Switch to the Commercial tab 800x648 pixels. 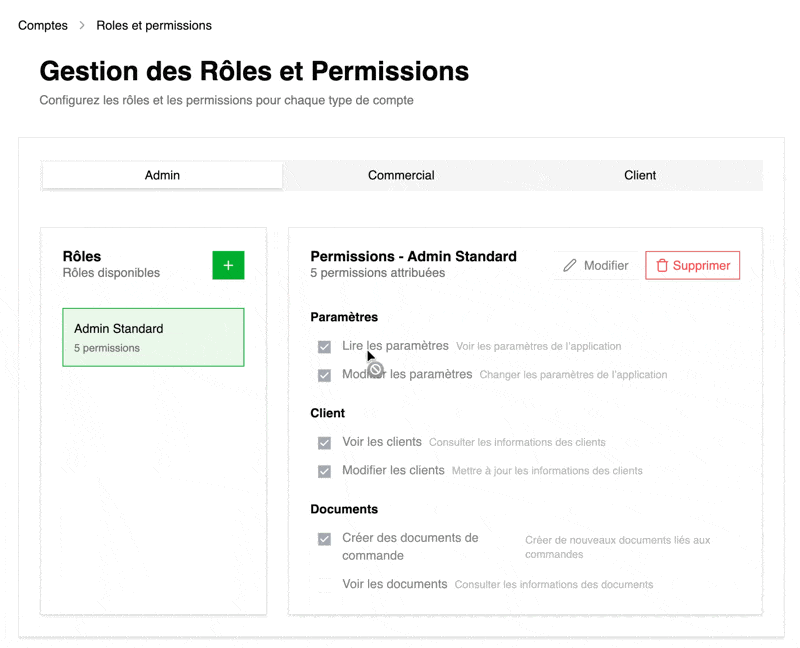[x=401, y=175]
